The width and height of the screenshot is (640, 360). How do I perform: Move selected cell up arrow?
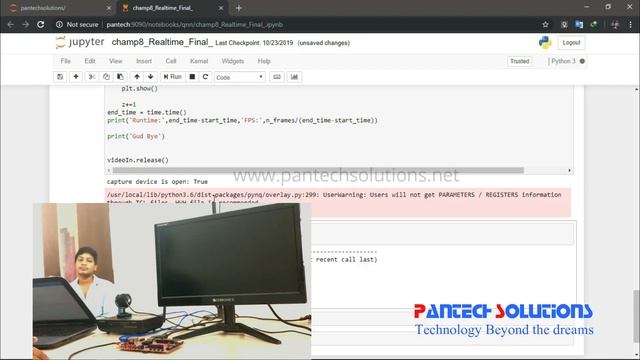137,77
